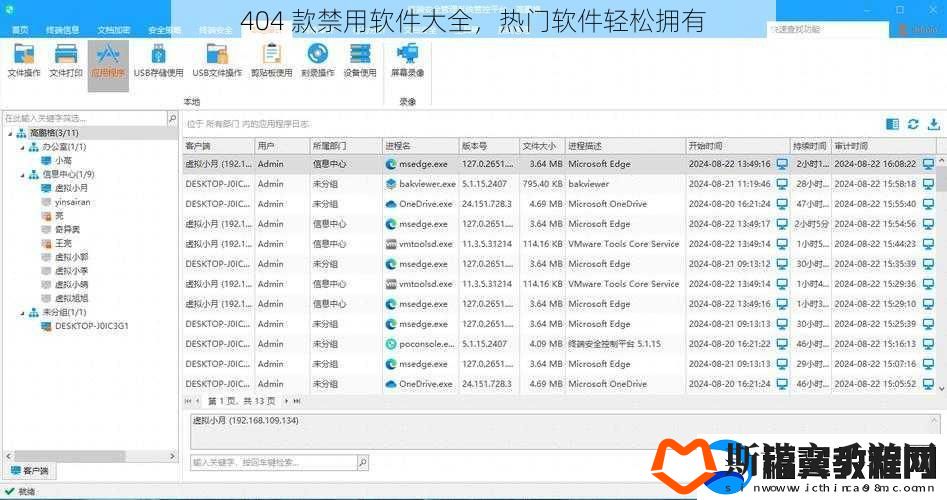The height and width of the screenshot is (500, 947).
Task: Open the 屏幕录像 screen recording tool
Action: [x=407, y=61]
